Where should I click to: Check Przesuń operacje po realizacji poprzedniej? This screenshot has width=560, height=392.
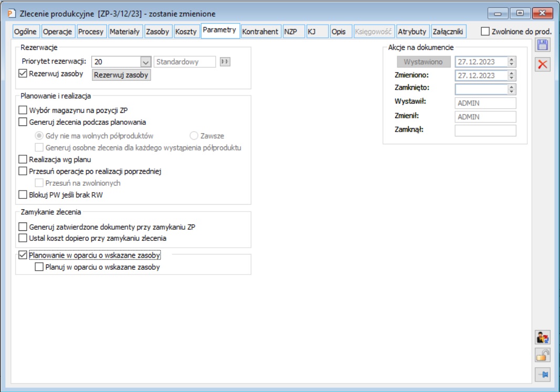pyautogui.click(x=23, y=171)
